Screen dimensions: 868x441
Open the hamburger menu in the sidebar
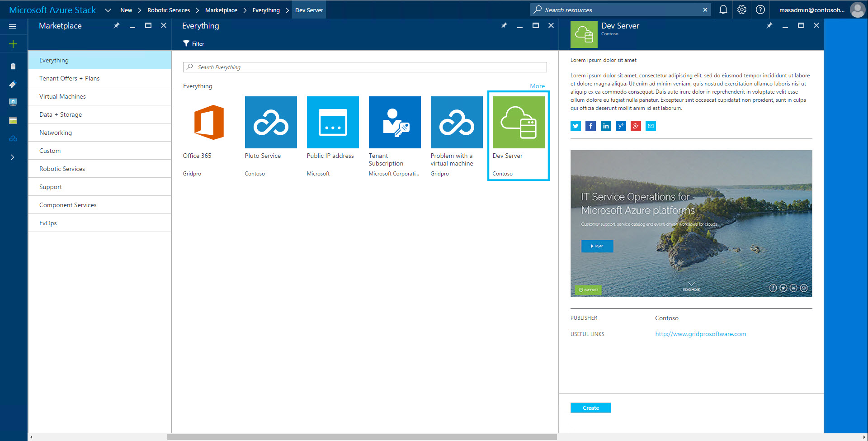pos(13,26)
